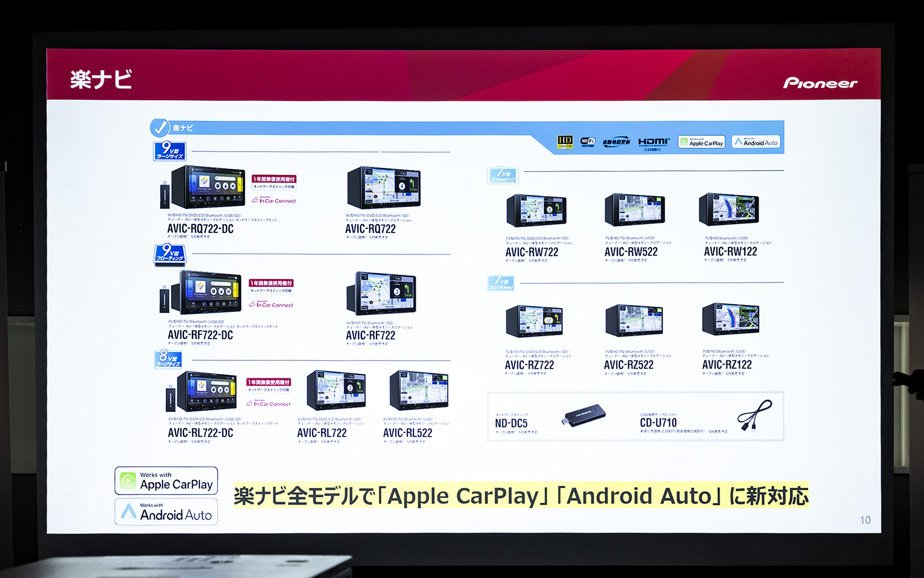Select the 8V型 ラージサイズ tab

168,358
